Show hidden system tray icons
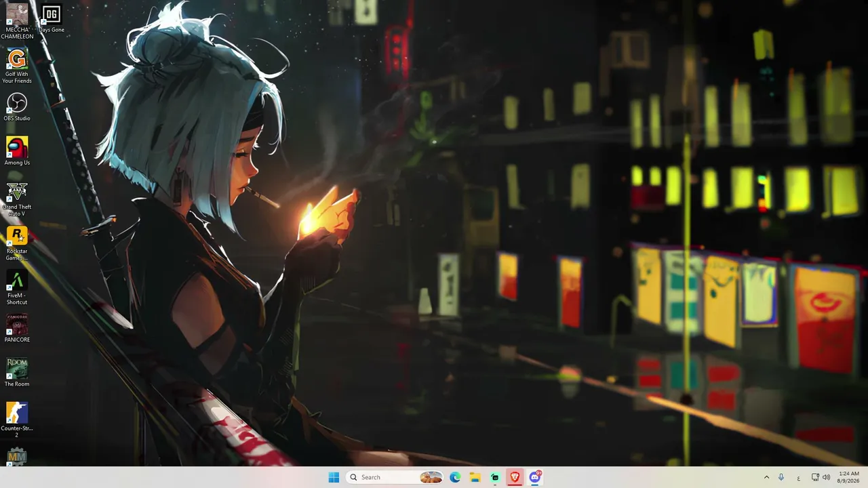The image size is (868, 488). click(766, 477)
